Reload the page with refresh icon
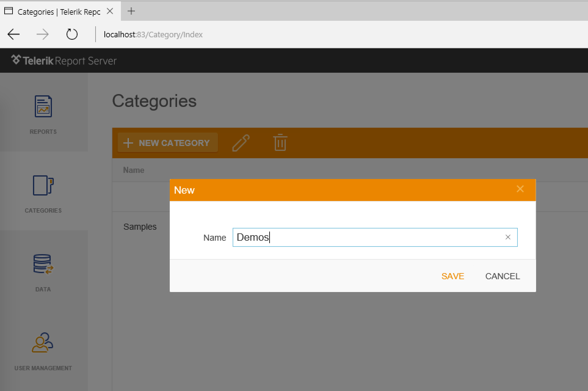 [x=72, y=34]
